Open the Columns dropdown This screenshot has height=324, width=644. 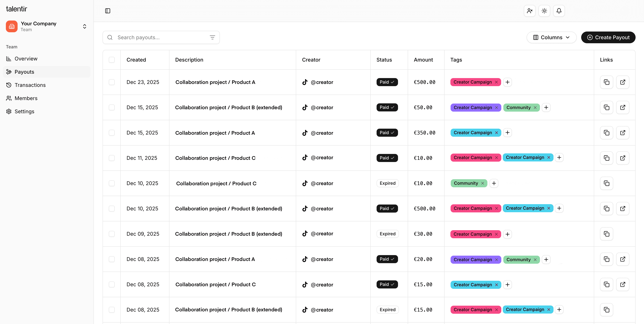[551, 37]
